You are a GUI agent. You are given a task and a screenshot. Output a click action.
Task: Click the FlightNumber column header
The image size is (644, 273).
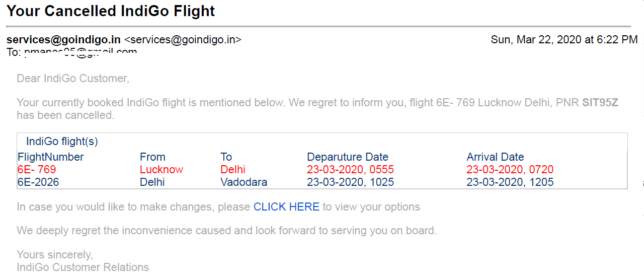51,157
